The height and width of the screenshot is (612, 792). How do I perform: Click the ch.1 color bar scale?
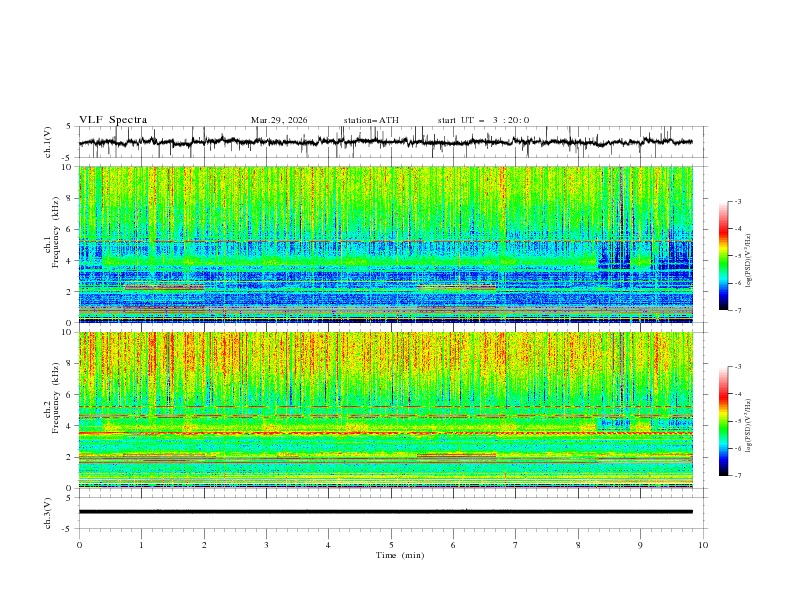tap(723, 256)
